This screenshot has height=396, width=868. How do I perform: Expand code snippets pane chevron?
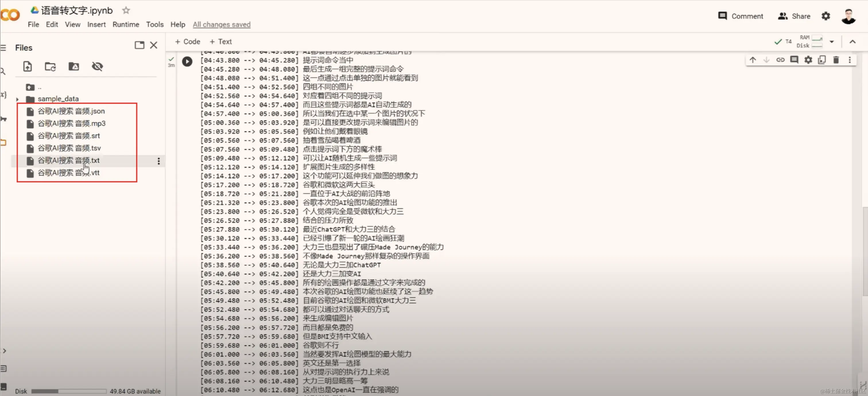click(4, 350)
